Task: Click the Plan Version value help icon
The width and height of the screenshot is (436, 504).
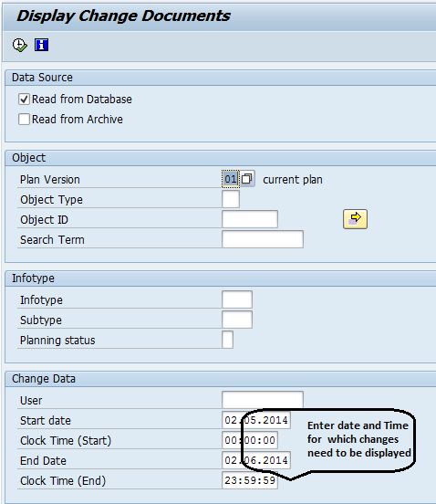Action: [x=247, y=179]
